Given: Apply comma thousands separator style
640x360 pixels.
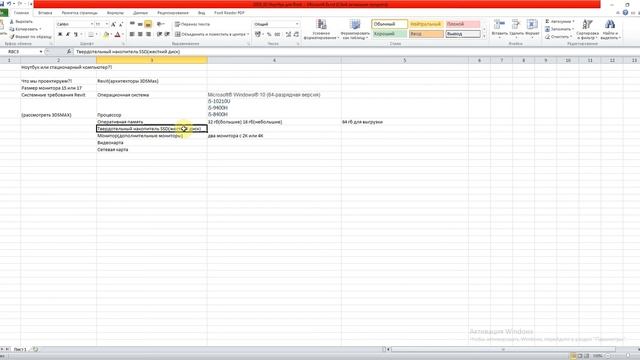Looking at the screenshot, I should [x=277, y=34].
